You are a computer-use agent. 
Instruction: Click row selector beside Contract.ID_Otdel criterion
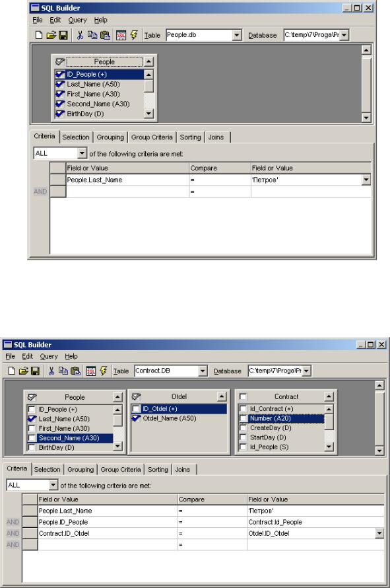tap(30, 533)
